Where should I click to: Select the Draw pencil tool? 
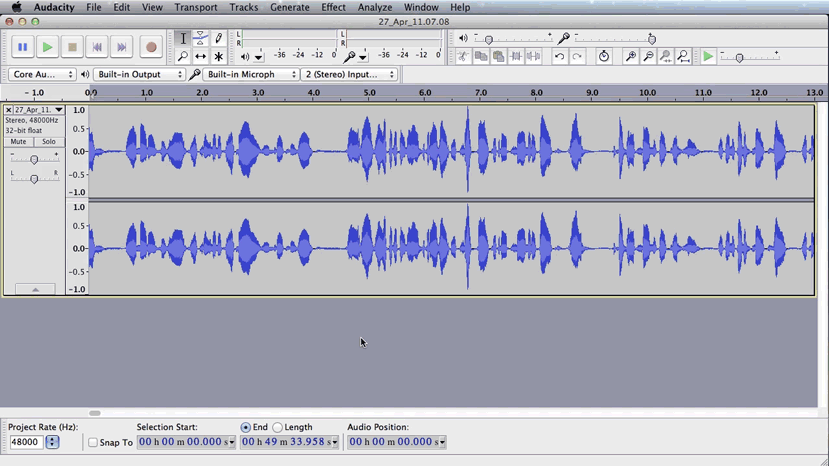click(218, 38)
